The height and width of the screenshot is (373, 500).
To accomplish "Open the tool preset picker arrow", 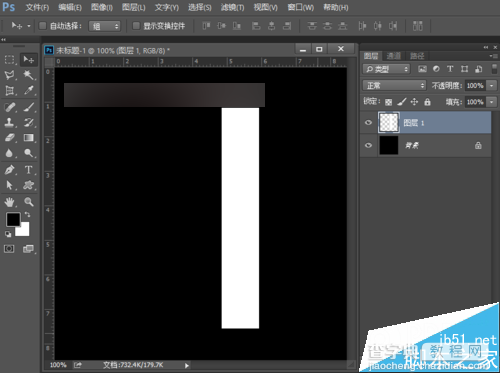I will point(29,26).
